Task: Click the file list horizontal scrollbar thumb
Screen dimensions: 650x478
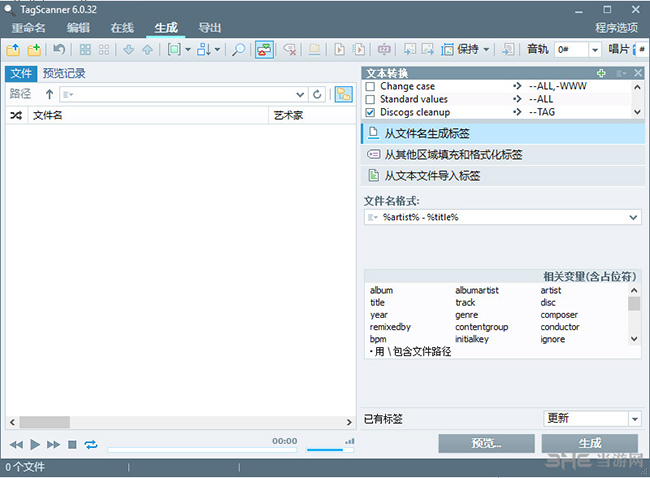Action: pyautogui.click(x=45, y=422)
